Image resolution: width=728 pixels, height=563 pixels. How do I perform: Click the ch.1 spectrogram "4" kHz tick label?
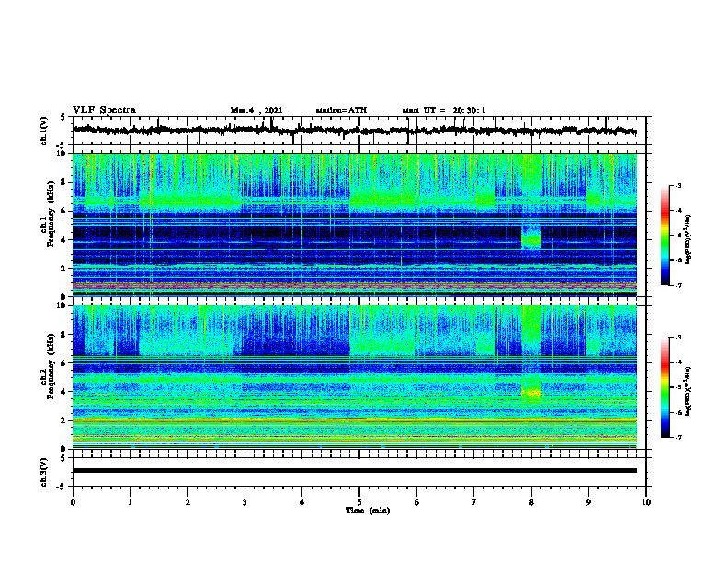(x=64, y=240)
